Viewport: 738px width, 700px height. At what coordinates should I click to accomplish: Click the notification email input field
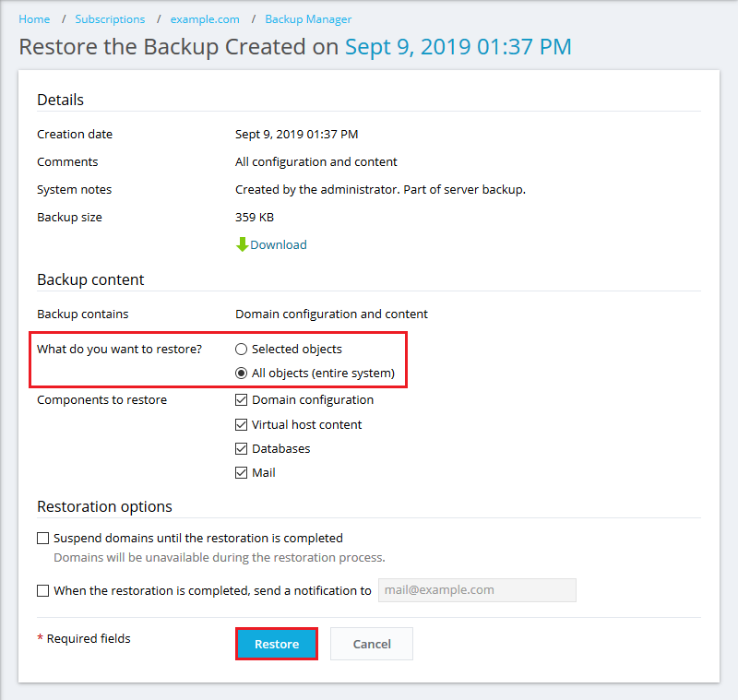(477, 590)
